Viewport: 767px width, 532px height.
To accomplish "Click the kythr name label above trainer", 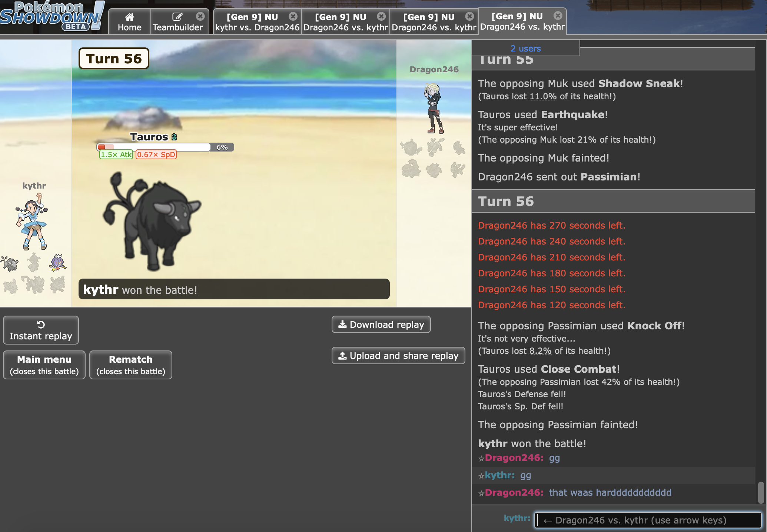I will point(34,186).
